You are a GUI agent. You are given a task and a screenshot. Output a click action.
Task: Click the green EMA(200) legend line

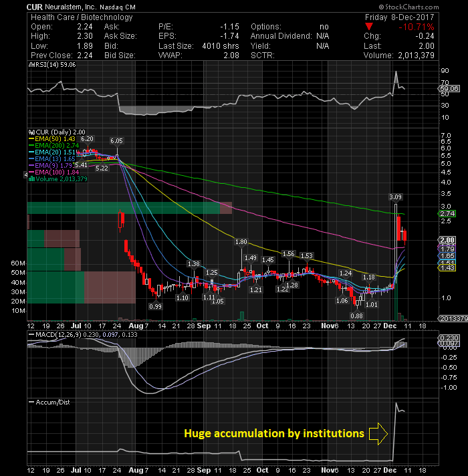31,146
